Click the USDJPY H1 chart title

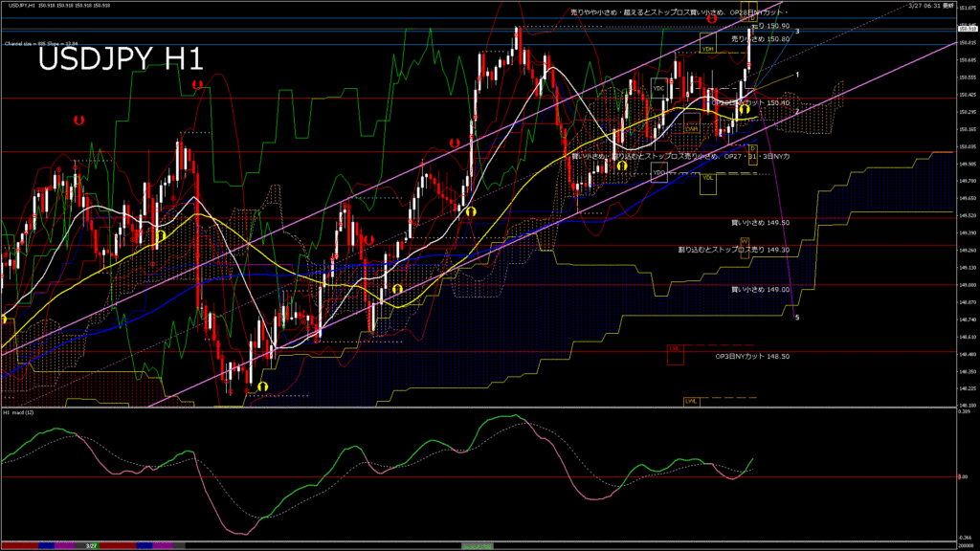click(x=121, y=60)
